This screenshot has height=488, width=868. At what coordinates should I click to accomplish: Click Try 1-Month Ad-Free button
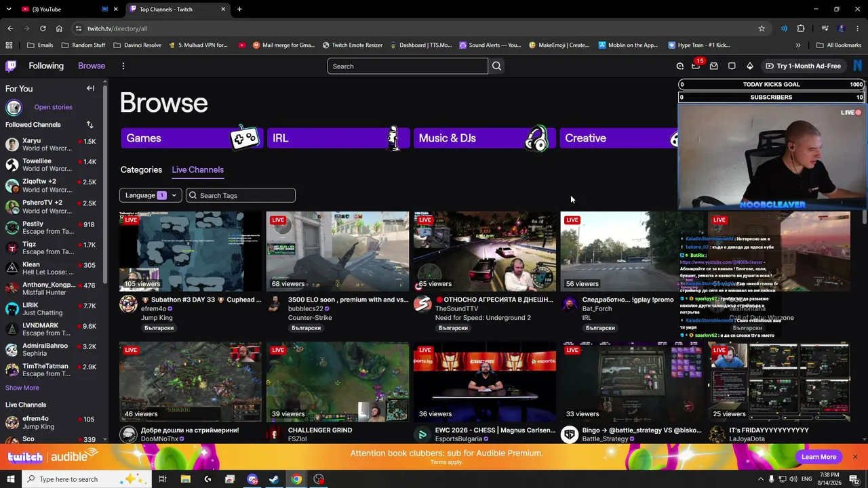803,66
